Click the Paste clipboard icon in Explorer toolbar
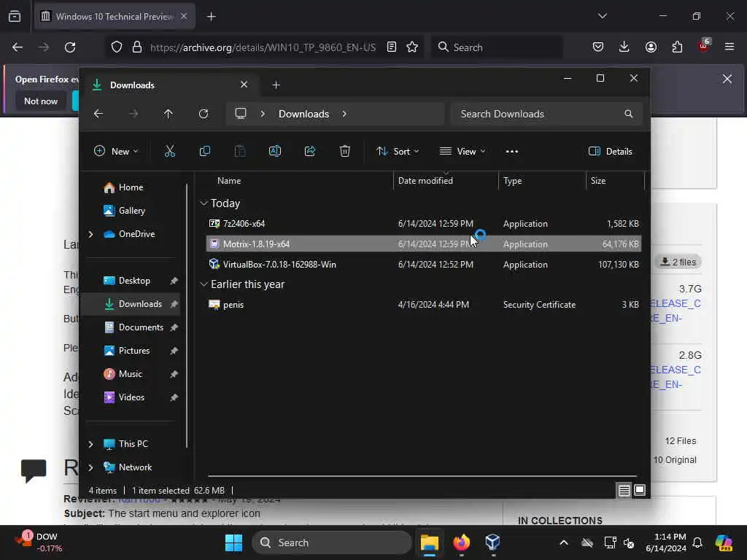This screenshot has width=747, height=560. tap(240, 152)
